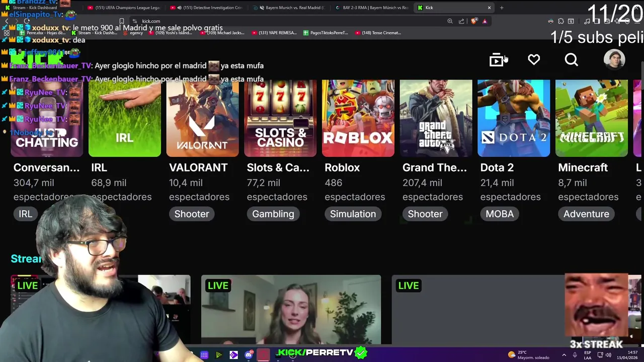Click the VALORANT category title text
This screenshot has width=644, height=362.
coord(198,167)
